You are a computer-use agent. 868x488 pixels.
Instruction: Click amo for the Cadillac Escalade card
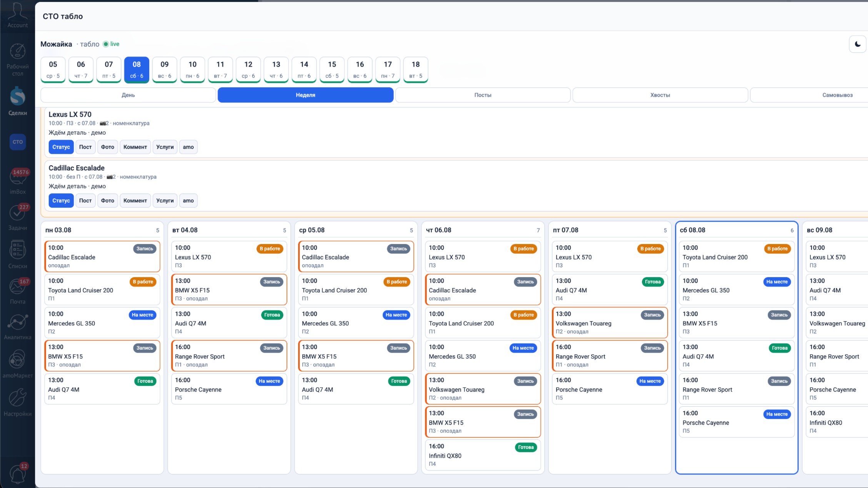(x=188, y=201)
